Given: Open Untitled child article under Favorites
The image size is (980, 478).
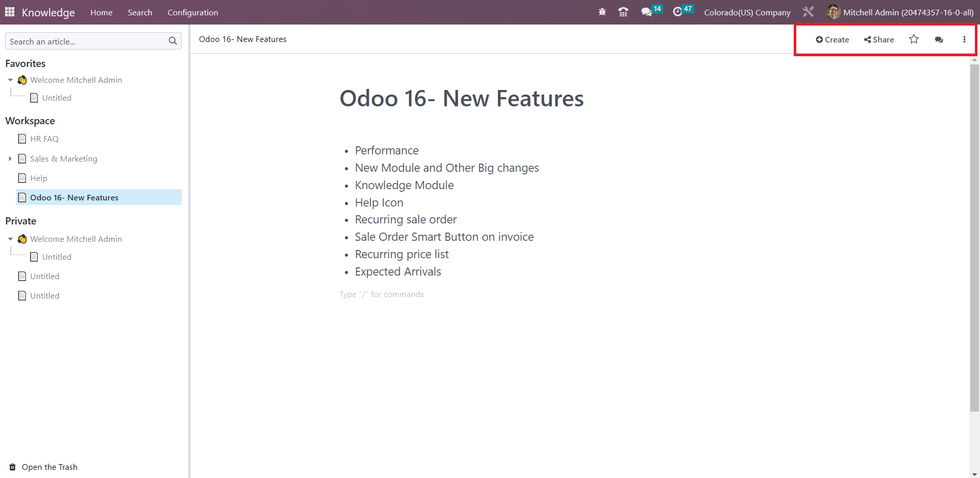Looking at the screenshot, I should tap(57, 98).
